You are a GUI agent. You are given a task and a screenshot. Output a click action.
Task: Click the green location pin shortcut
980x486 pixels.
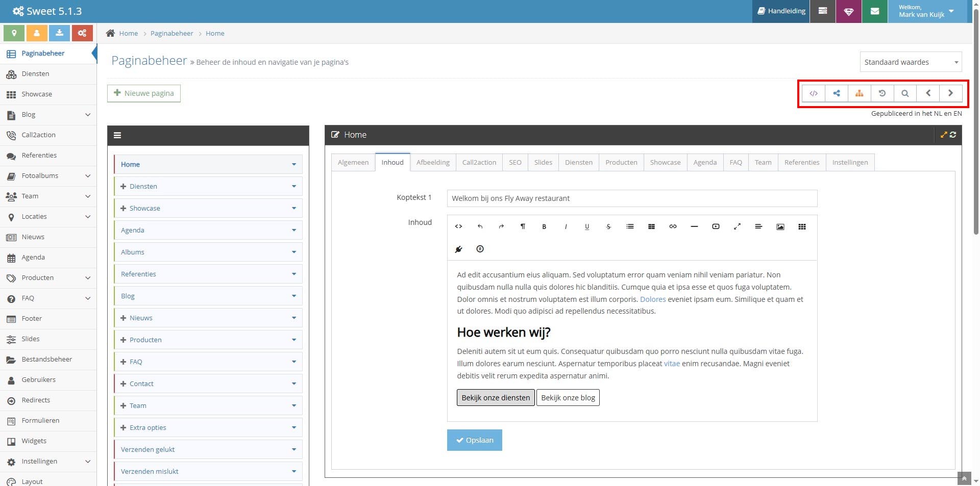click(x=14, y=33)
